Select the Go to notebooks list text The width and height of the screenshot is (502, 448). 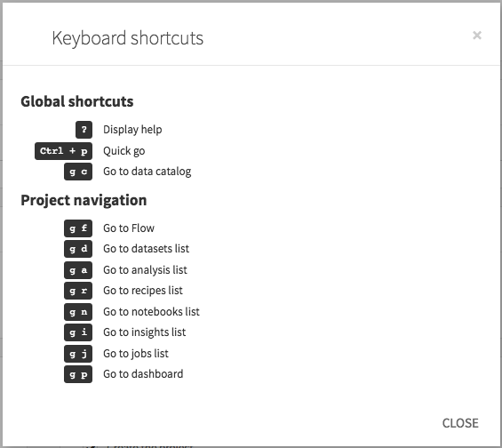(x=151, y=312)
